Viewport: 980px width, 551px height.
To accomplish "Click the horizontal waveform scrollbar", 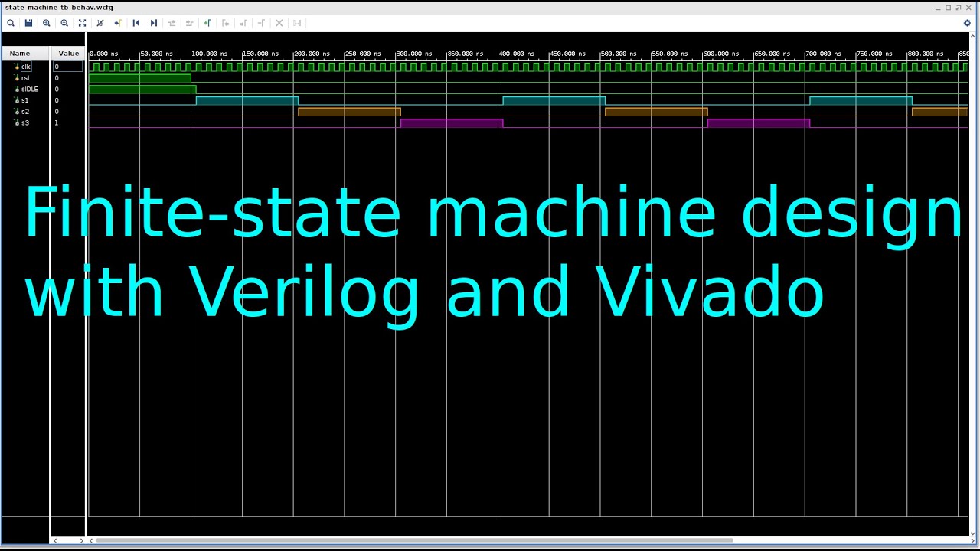I will tap(414, 540).
